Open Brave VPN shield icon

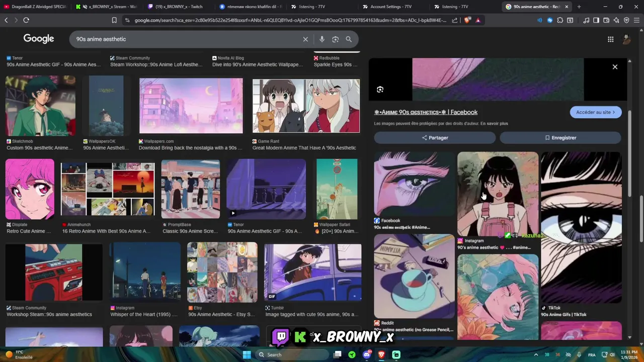(626, 20)
